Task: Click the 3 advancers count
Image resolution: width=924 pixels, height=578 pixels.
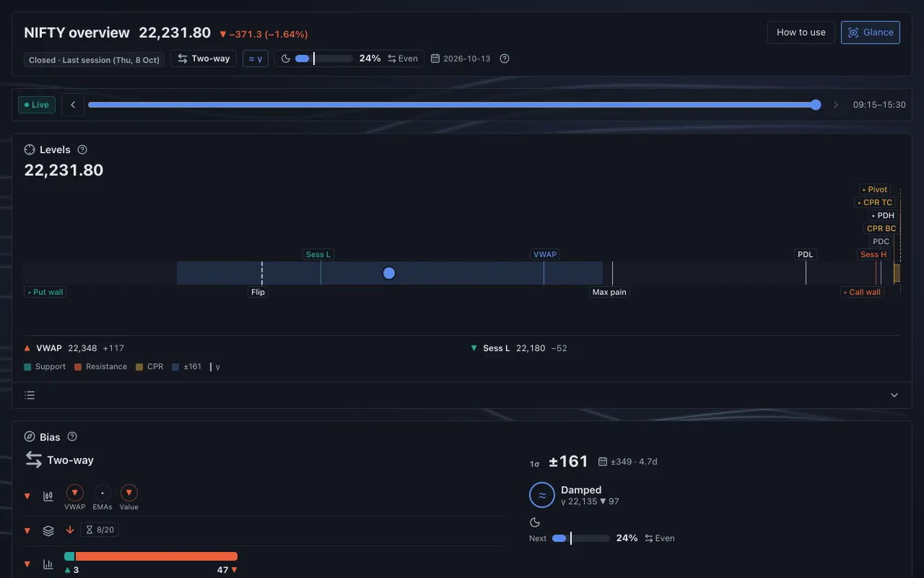Action: click(x=71, y=570)
